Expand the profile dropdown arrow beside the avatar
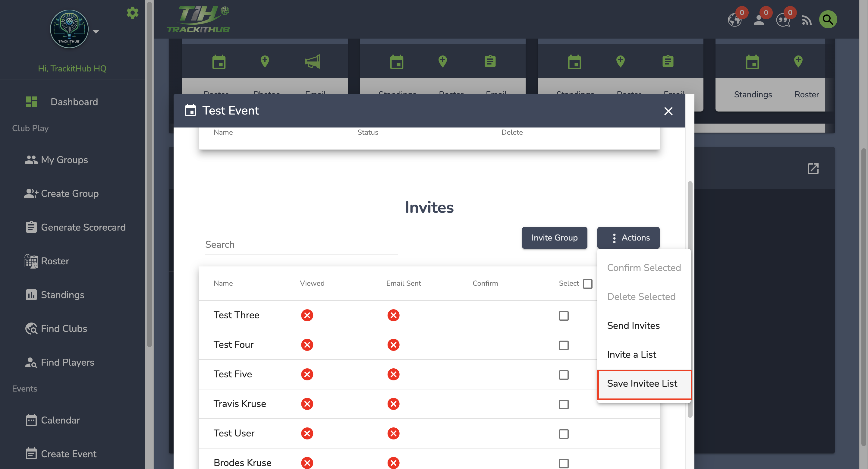Screen dimensions: 868x469 96,32
